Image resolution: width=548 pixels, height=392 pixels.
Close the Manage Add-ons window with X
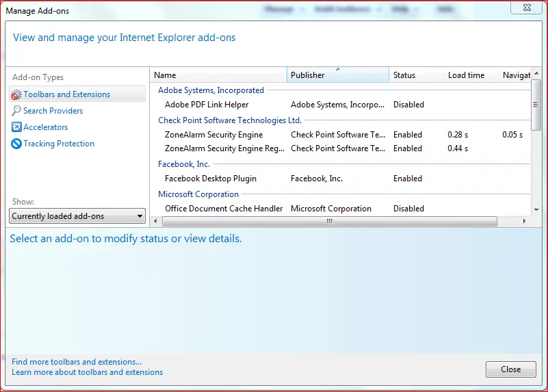(x=527, y=8)
